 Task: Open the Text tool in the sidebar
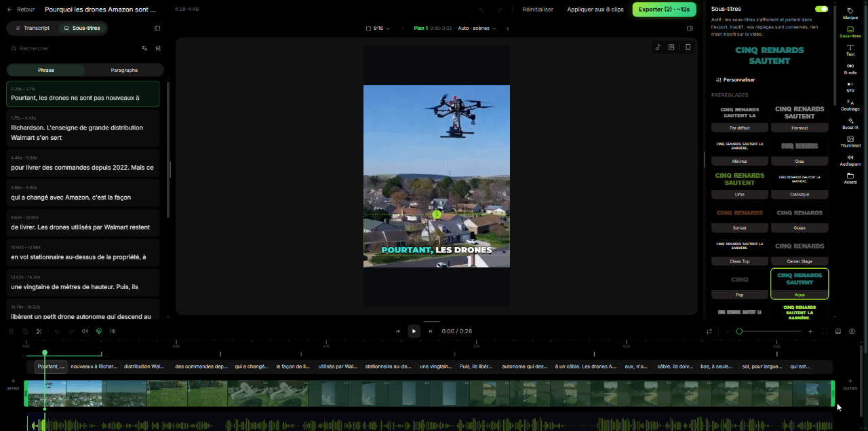tap(850, 50)
